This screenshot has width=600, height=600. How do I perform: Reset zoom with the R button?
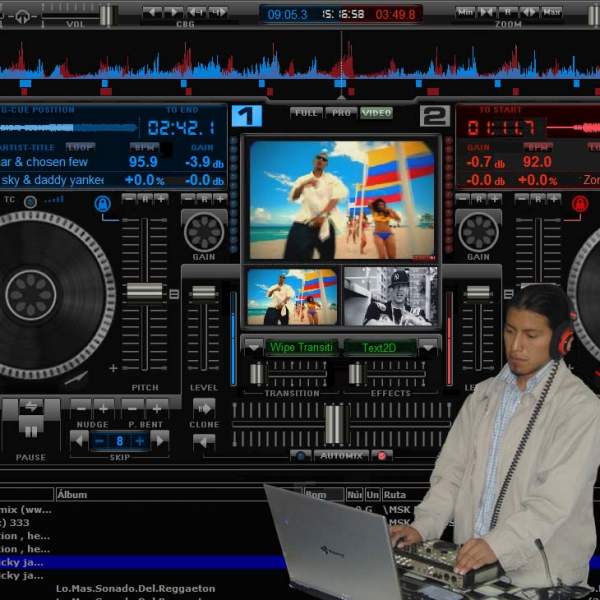[508, 12]
